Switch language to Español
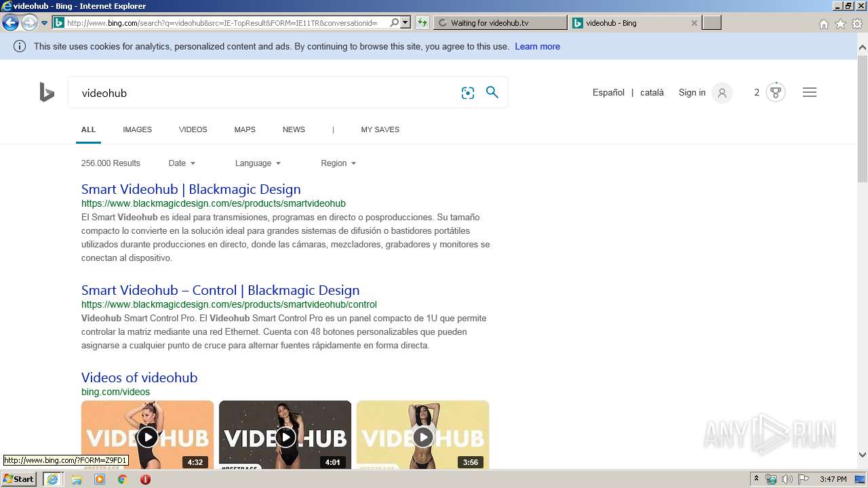This screenshot has width=868, height=488. [x=608, y=92]
